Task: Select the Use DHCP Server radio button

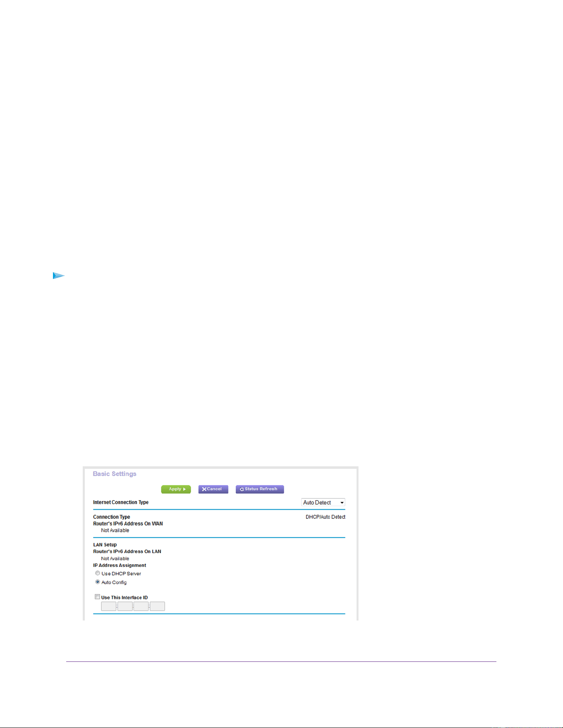Action: [98, 573]
